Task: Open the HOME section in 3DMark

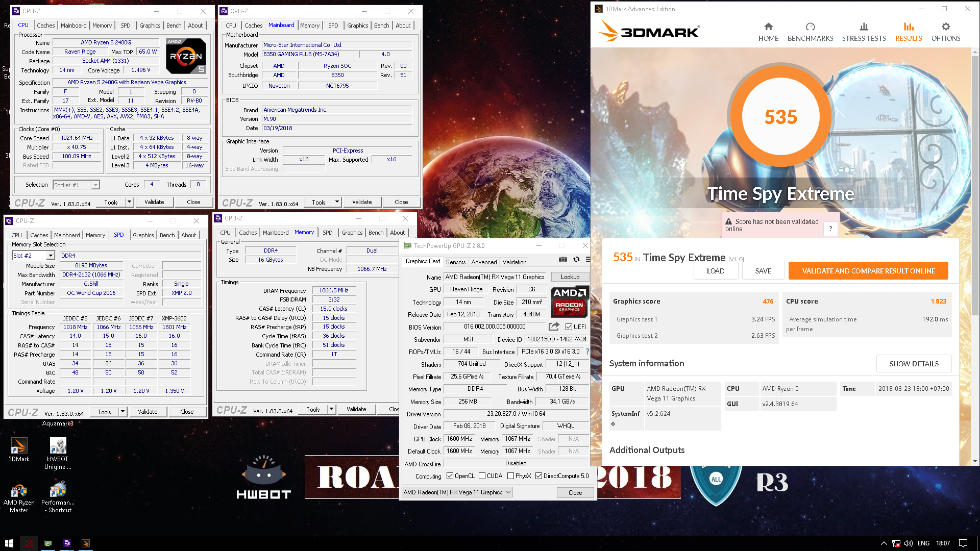Action: tap(768, 32)
